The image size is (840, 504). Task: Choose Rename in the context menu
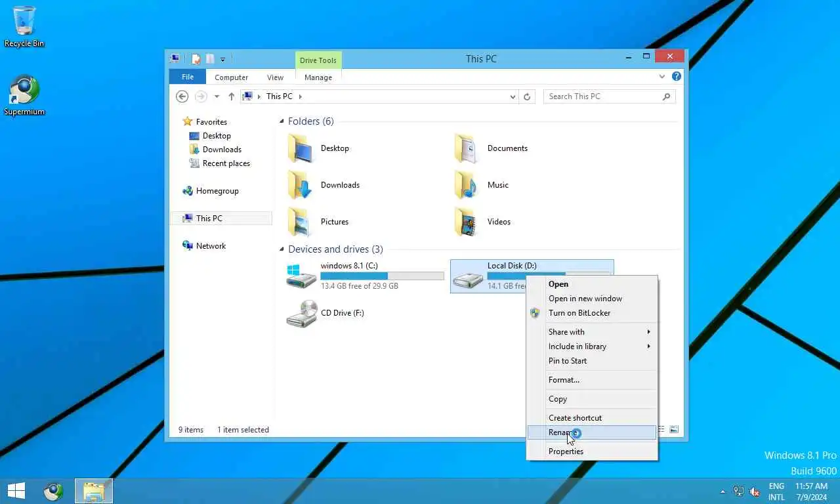[x=591, y=432]
